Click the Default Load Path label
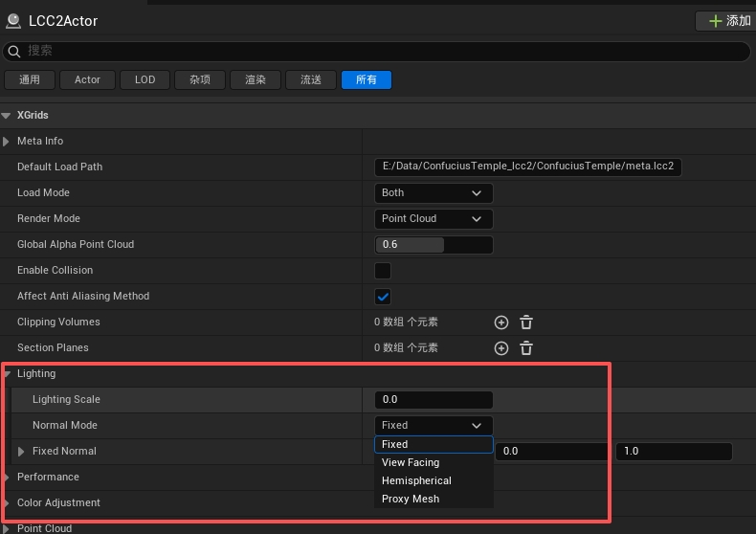 pos(59,167)
